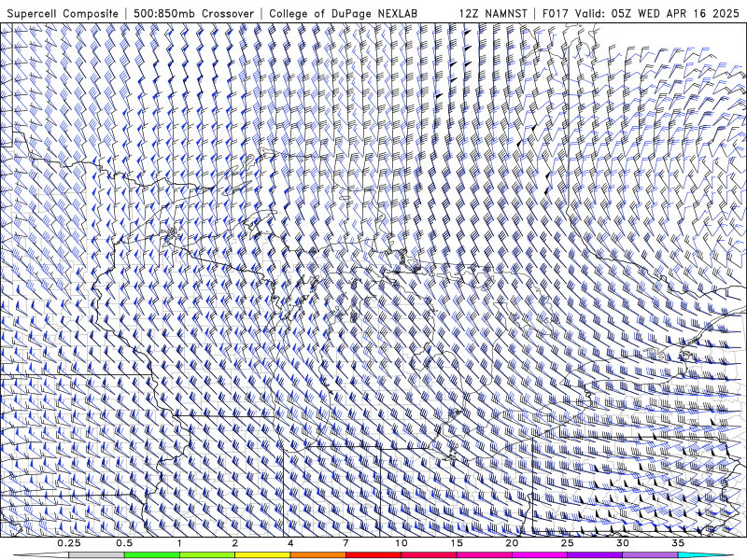This screenshot has width=747, height=560.
Task: Click the scale value 20
Action: coord(512,543)
